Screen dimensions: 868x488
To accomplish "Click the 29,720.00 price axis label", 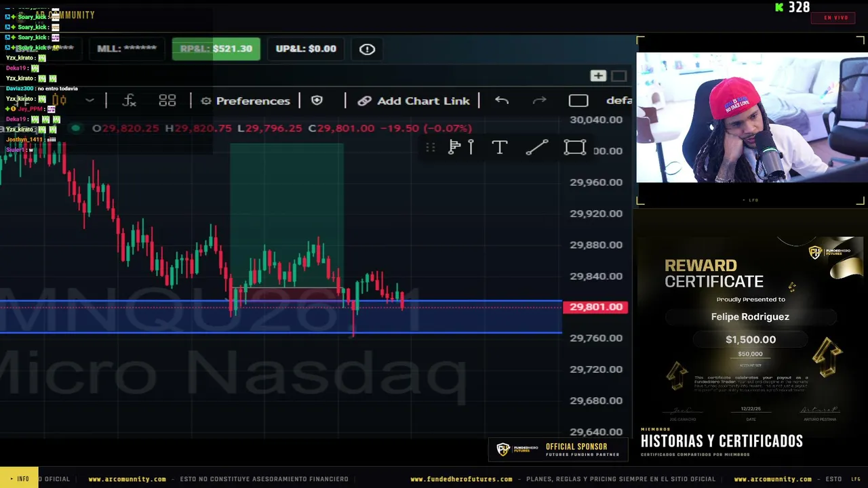I will [596, 369].
